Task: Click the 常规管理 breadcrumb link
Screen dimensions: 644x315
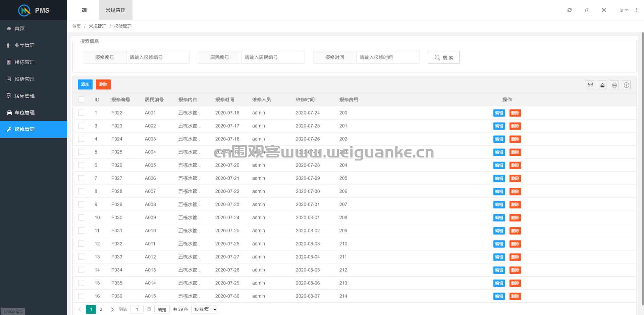Action: tap(98, 26)
